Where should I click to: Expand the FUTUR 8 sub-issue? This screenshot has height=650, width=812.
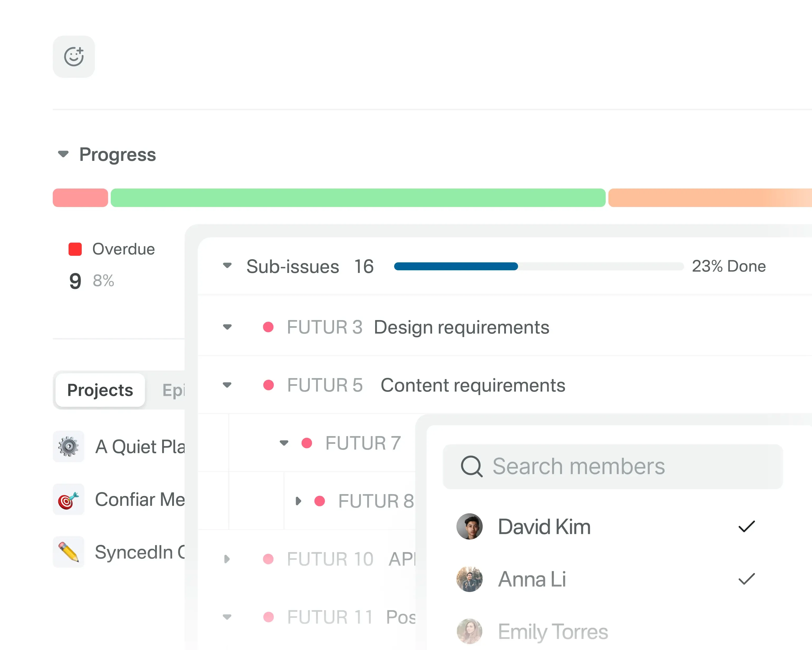(x=299, y=501)
